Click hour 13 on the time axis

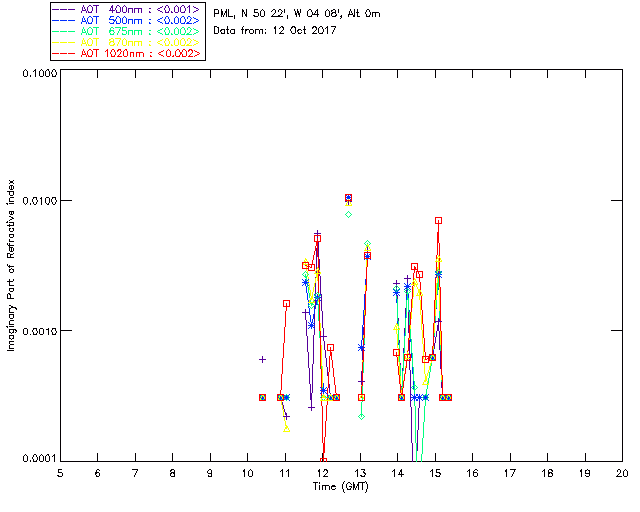click(360, 474)
